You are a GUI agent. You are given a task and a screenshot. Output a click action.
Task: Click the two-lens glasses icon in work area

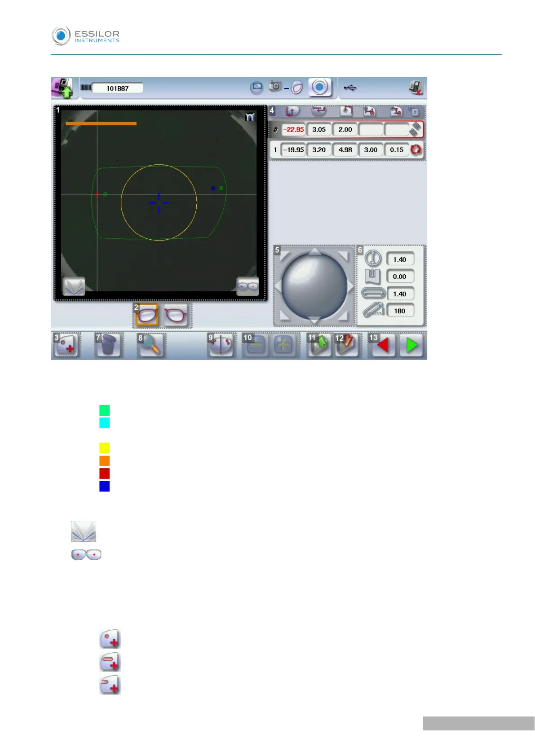[248, 286]
